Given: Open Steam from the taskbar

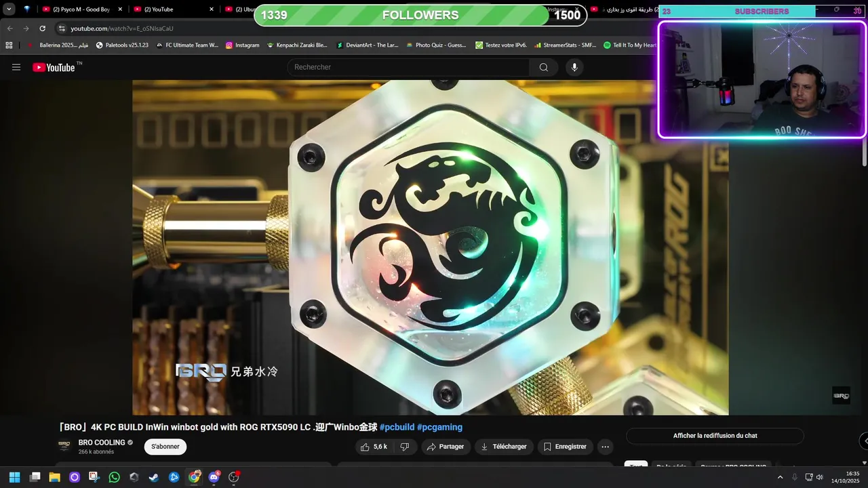Looking at the screenshot, I should point(154,477).
